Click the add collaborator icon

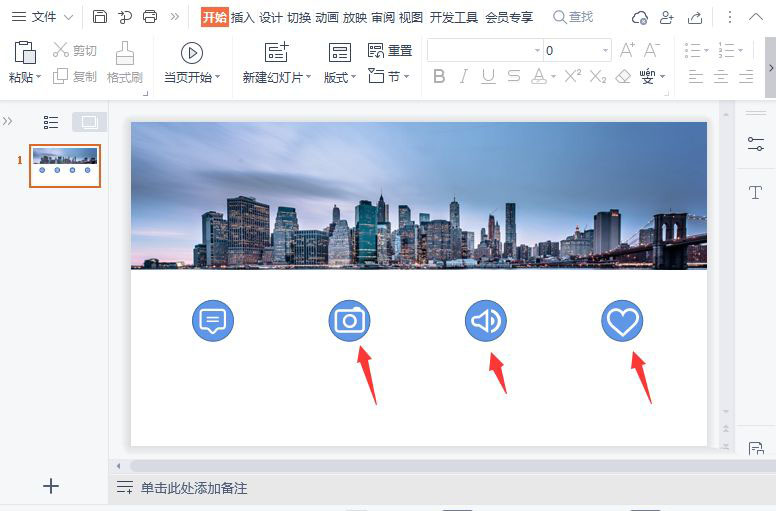click(x=667, y=18)
